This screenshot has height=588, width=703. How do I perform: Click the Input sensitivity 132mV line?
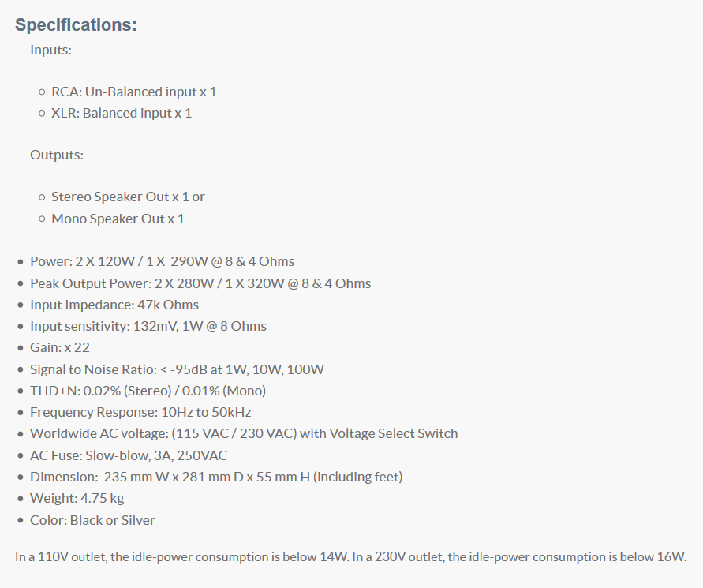click(x=148, y=326)
